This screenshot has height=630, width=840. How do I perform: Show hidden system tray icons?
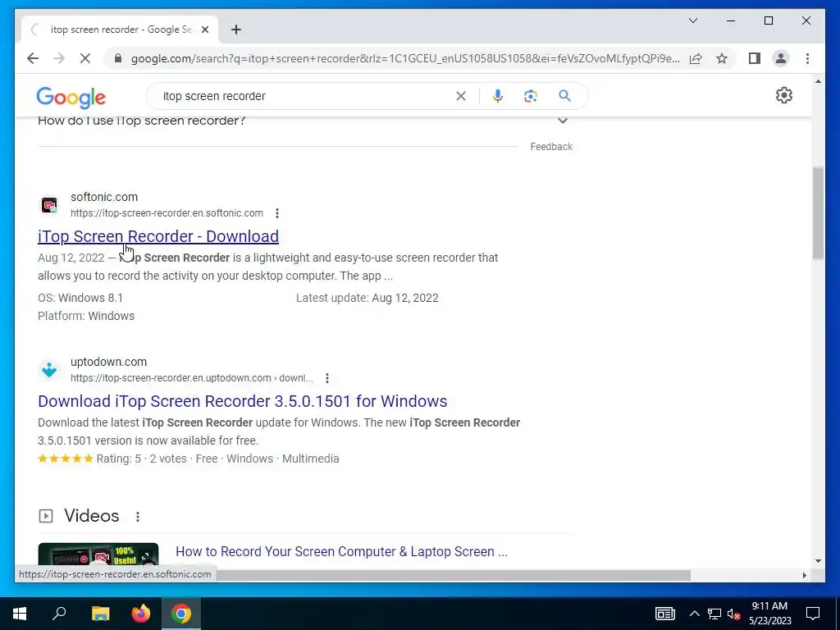pyautogui.click(x=694, y=614)
